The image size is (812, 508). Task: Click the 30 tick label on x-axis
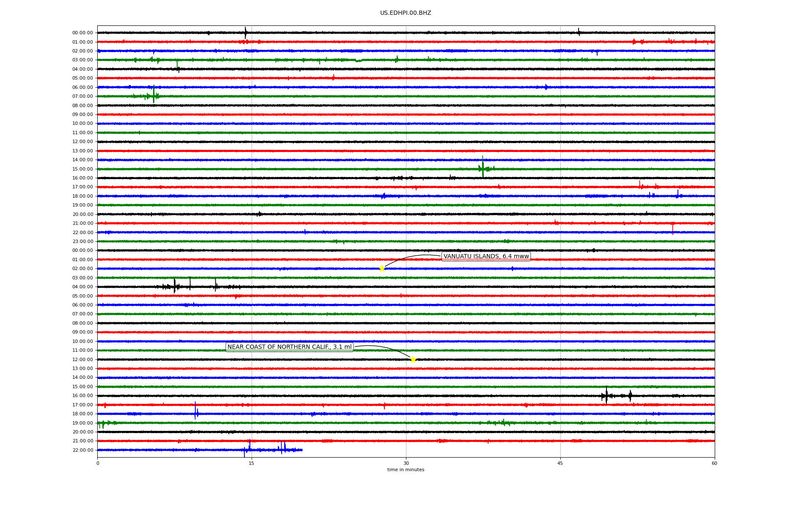406,463
